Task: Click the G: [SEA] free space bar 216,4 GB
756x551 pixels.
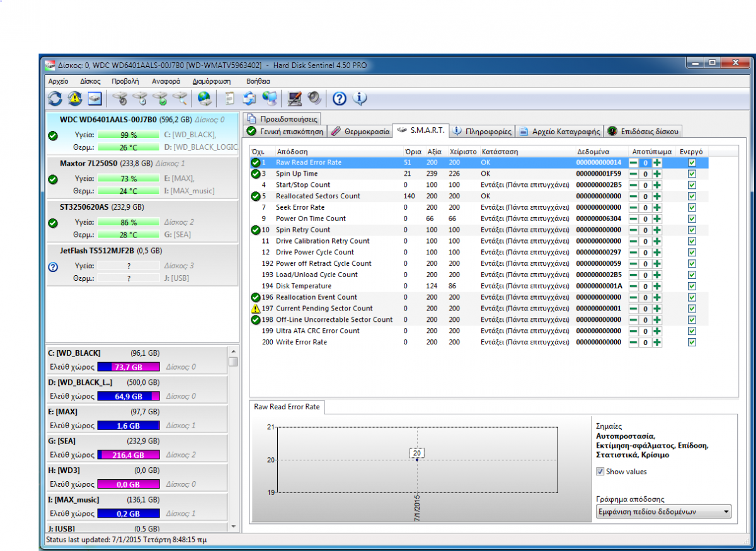Action: [x=129, y=455]
